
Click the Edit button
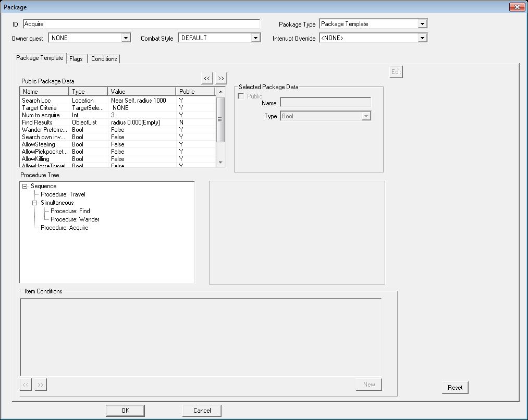pyautogui.click(x=396, y=72)
